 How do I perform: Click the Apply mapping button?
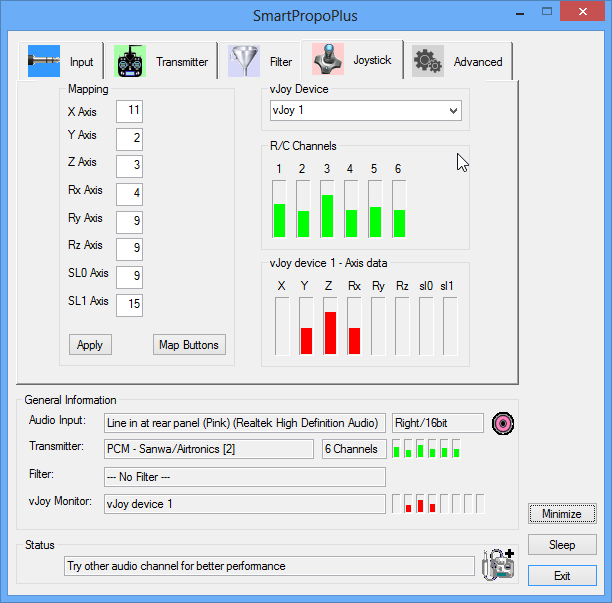pyautogui.click(x=90, y=345)
